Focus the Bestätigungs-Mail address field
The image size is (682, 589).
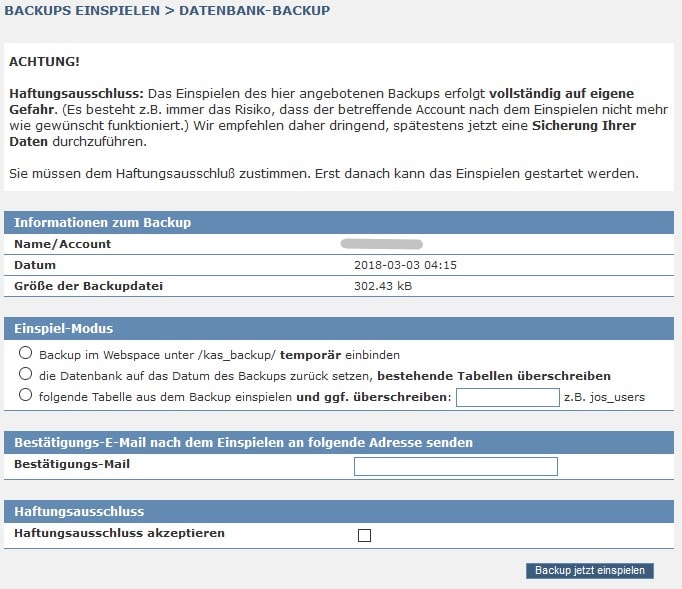click(x=455, y=466)
